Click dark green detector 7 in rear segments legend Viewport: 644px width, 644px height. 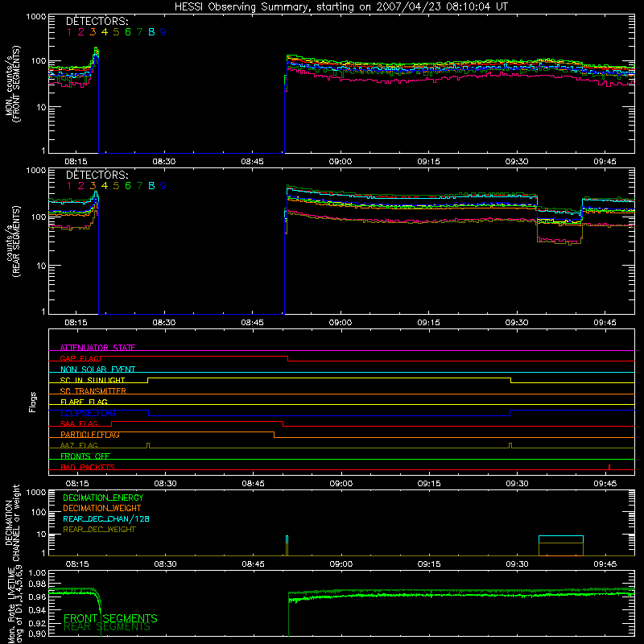(x=139, y=186)
